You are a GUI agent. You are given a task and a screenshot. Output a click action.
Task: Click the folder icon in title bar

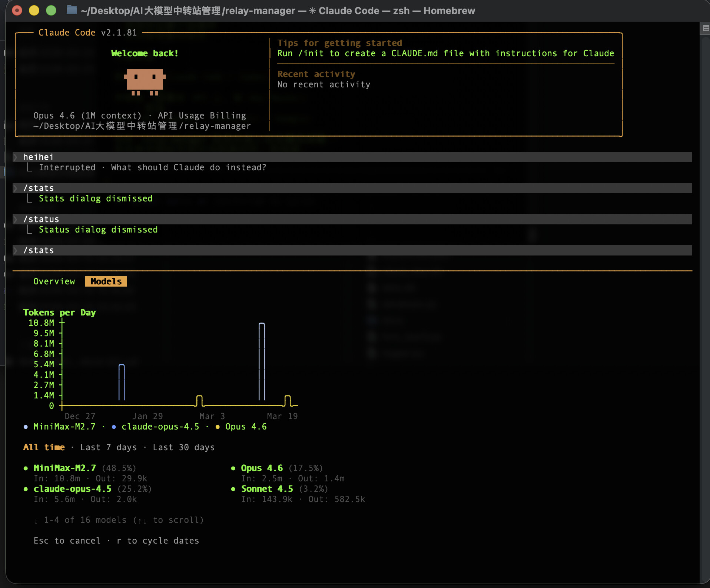pos(72,10)
